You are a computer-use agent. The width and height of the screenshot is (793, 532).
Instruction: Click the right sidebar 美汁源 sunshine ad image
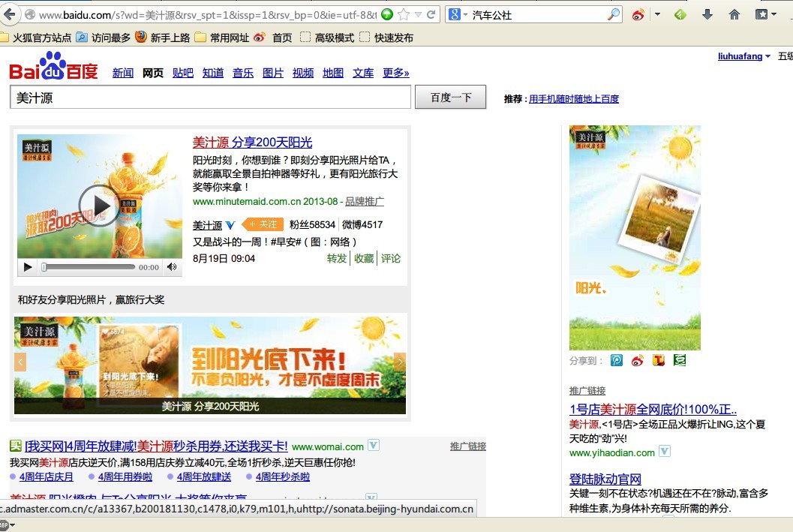tap(635, 238)
